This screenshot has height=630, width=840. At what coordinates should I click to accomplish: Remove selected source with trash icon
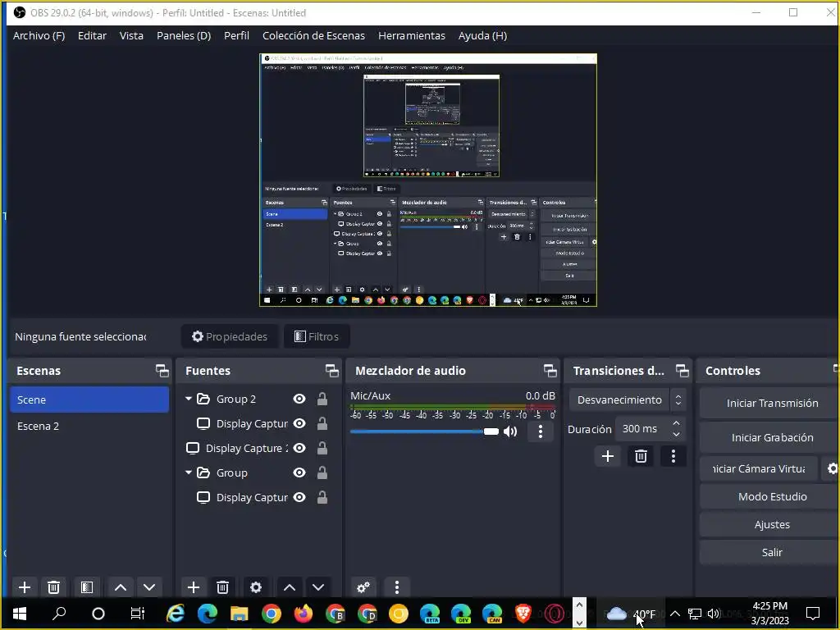[x=223, y=587]
